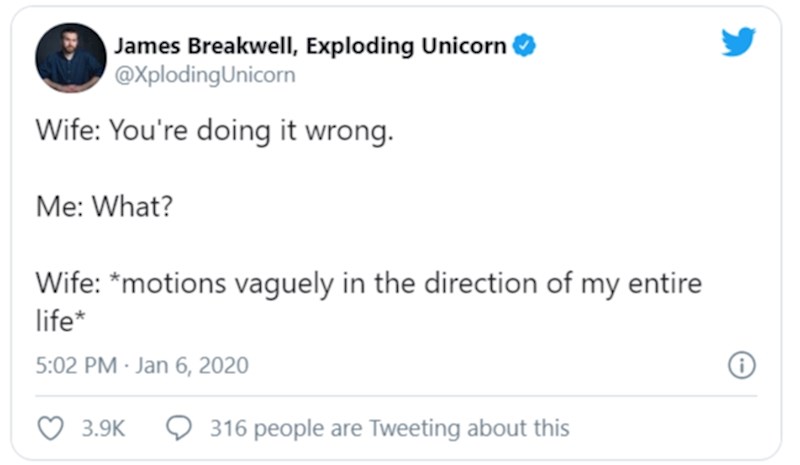Like the tweet with the heart icon

pyautogui.click(x=50, y=428)
